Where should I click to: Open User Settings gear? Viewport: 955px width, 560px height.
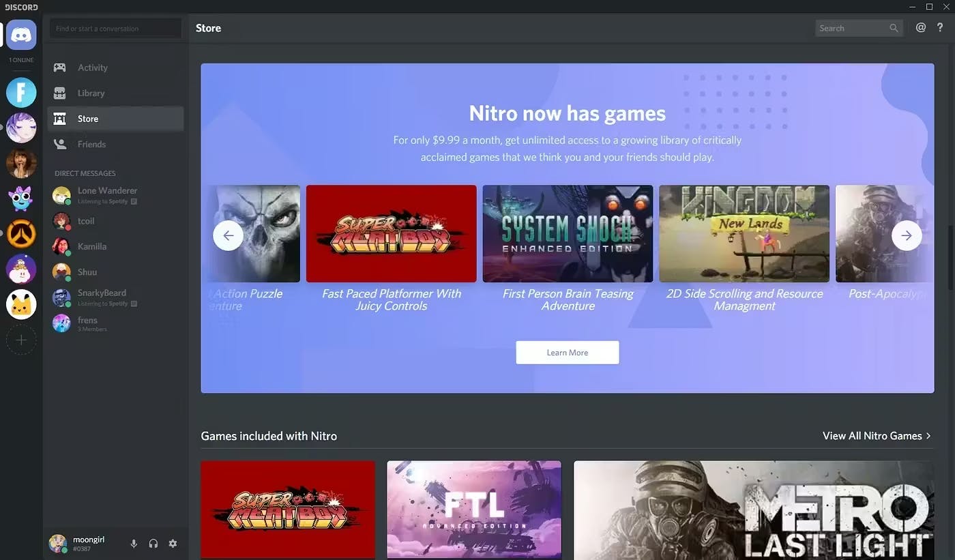point(173,543)
